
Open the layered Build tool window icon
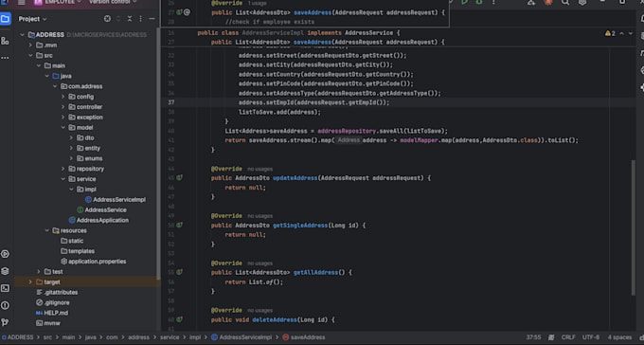(5, 271)
